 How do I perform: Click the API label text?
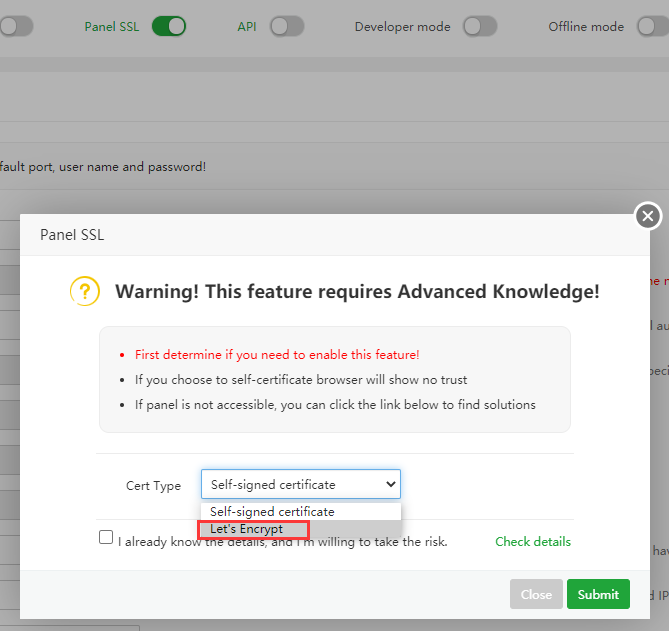click(247, 27)
